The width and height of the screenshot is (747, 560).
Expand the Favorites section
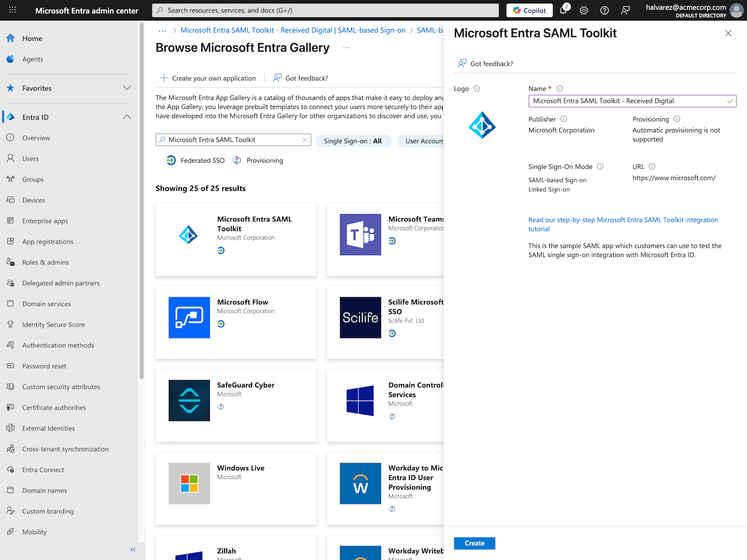click(x=127, y=88)
